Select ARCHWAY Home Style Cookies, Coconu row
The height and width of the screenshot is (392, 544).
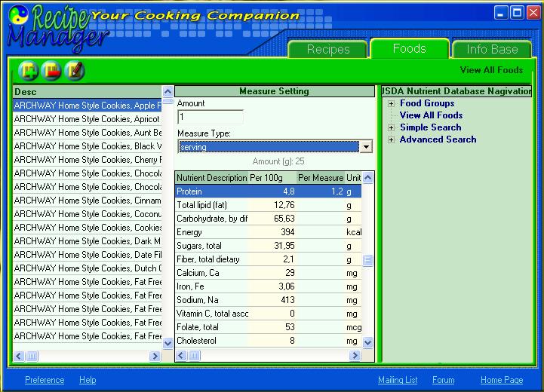88,214
